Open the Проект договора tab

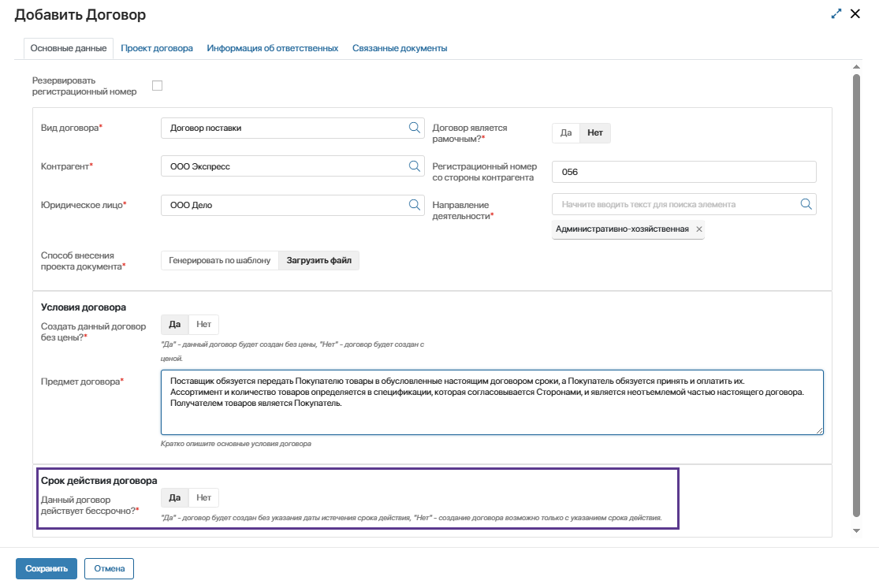pos(157,48)
